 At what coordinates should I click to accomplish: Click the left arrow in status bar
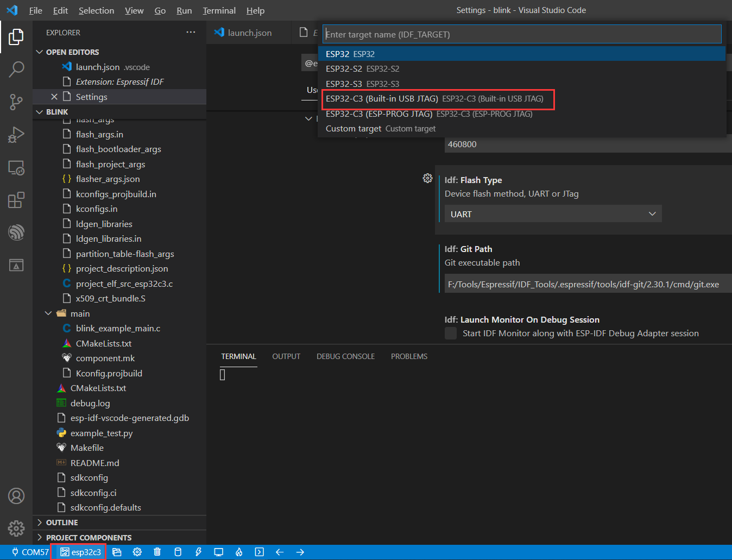(x=280, y=552)
